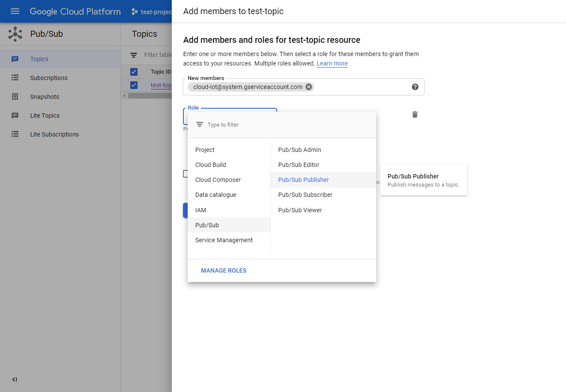Click the Snapshots sidebar icon
This screenshot has width=566, height=392.
tap(15, 97)
